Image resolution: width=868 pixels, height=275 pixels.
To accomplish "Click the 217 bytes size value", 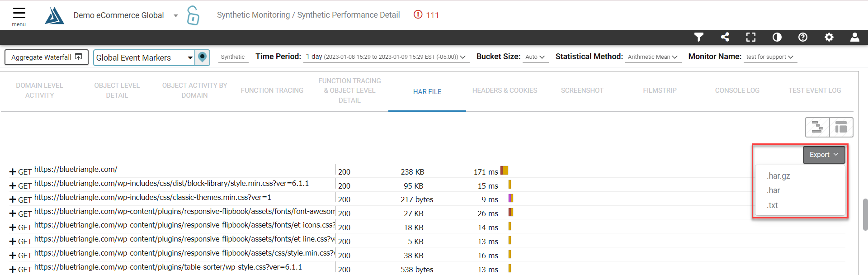I will point(417,199).
